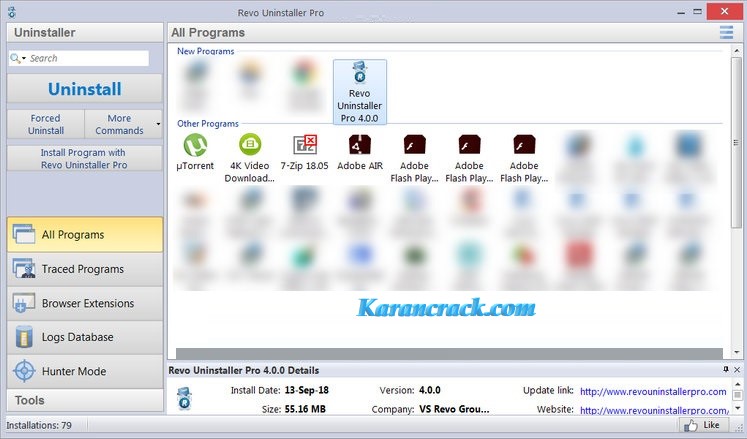Click the programs list vertical scrollbar thumb
The width and height of the screenshot is (747, 439).
737,143
